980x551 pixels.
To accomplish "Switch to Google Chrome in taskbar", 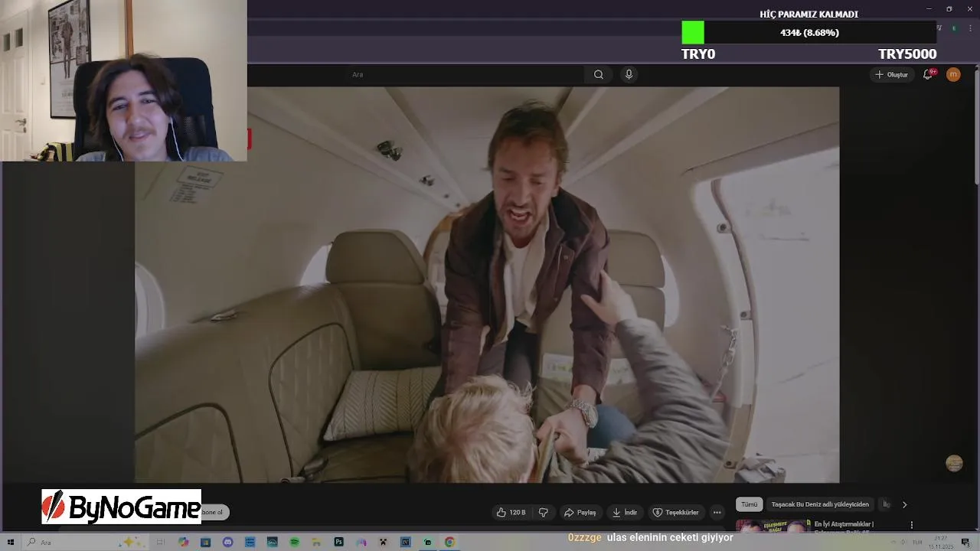I will pos(449,542).
